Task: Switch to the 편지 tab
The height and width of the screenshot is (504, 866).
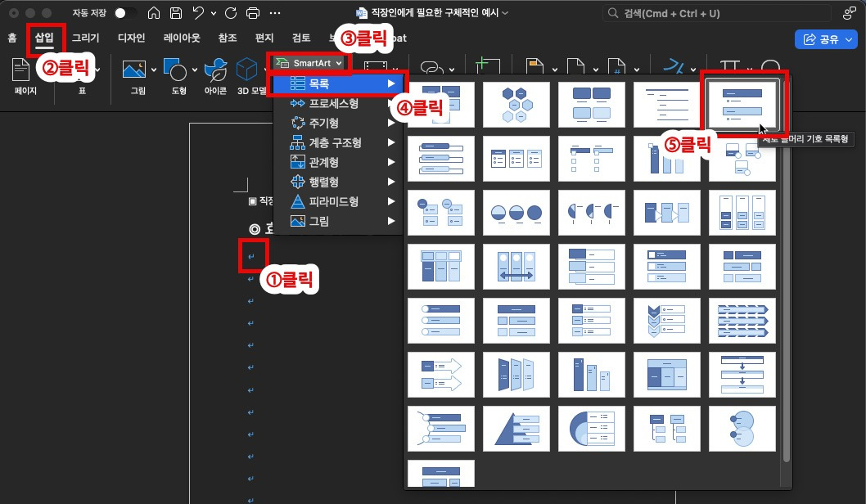Action: click(264, 38)
